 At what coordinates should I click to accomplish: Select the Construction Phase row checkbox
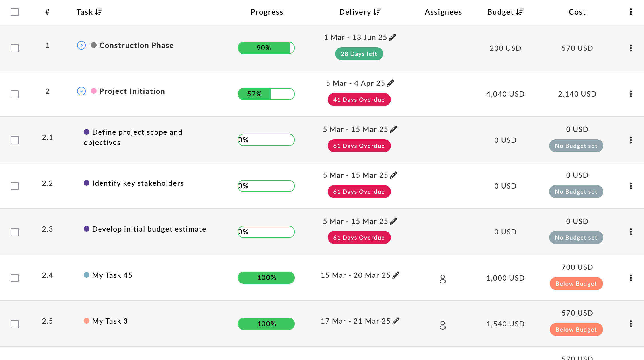click(x=15, y=48)
